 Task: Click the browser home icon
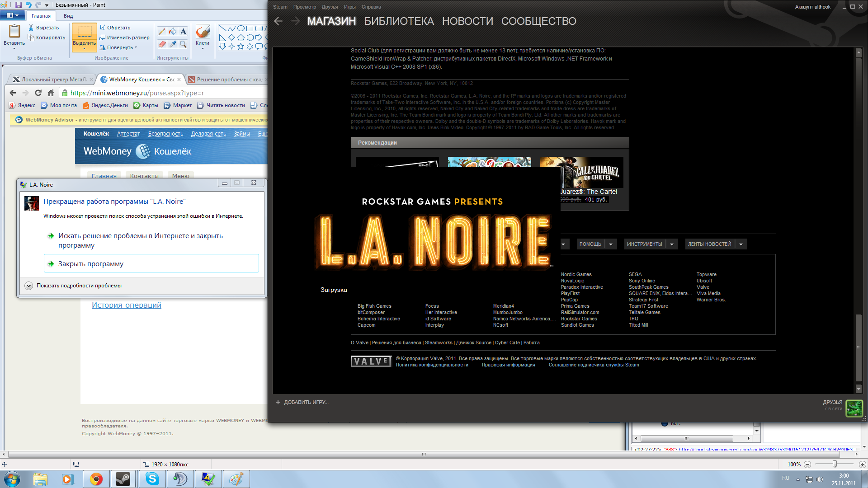(51, 93)
